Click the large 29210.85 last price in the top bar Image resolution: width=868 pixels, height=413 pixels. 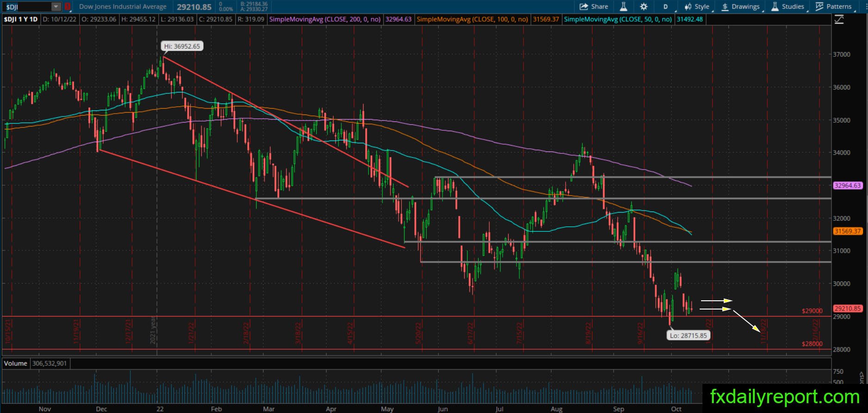click(194, 7)
